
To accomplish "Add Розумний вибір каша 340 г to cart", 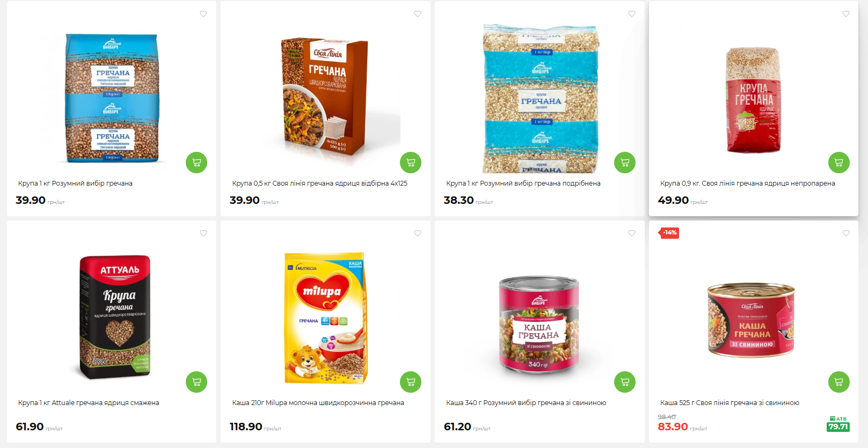I will 625,382.
